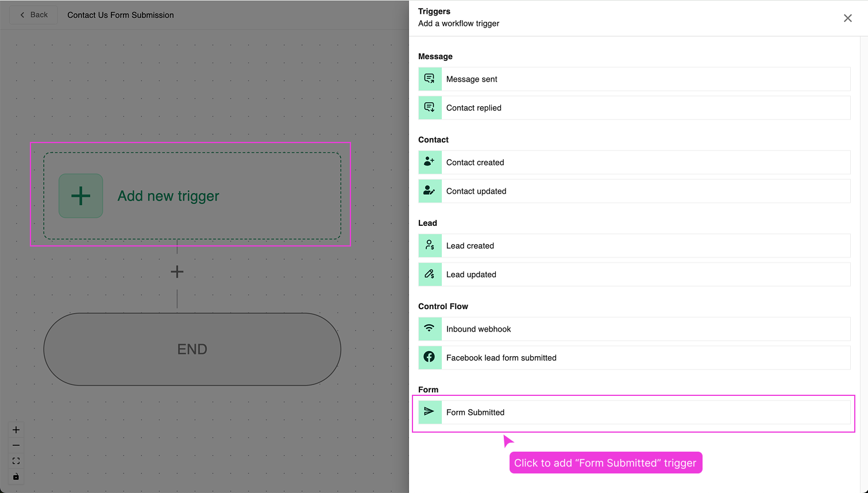Screen dimensions: 868x493
Task: Click the Inbound webhook trigger icon
Action: pos(430,329)
